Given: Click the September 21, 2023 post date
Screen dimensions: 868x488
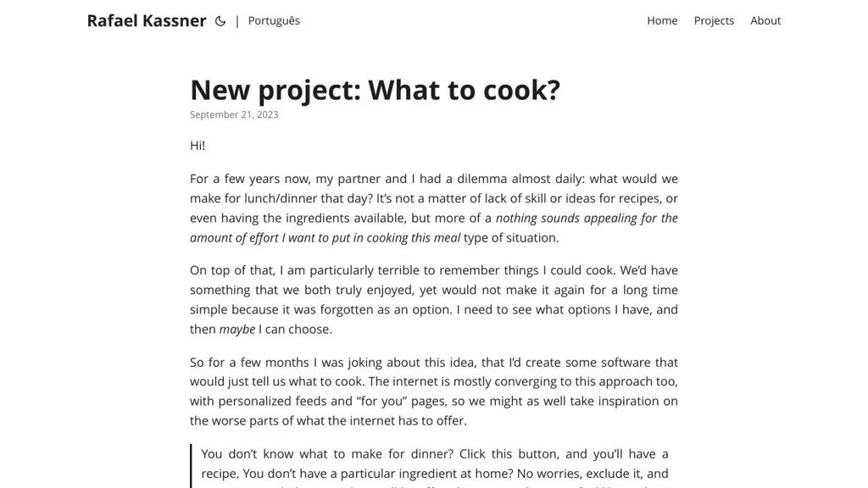Looking at the screenshot, I should pyautogui.click(x=234, y=115).
